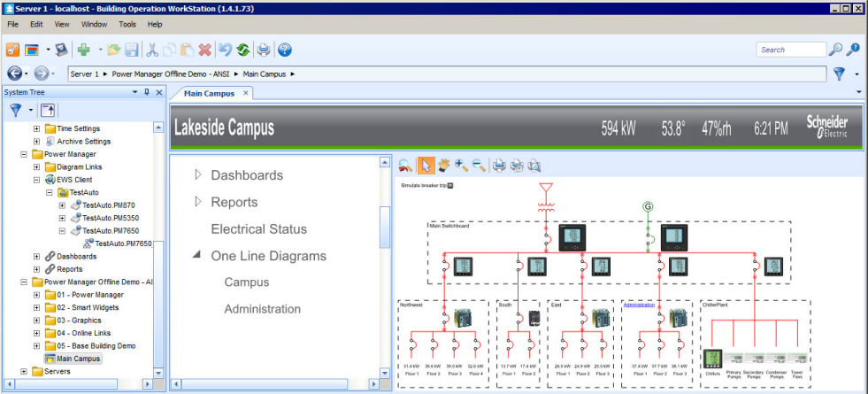Collapse the One Line Diagrams triangle

196,255
